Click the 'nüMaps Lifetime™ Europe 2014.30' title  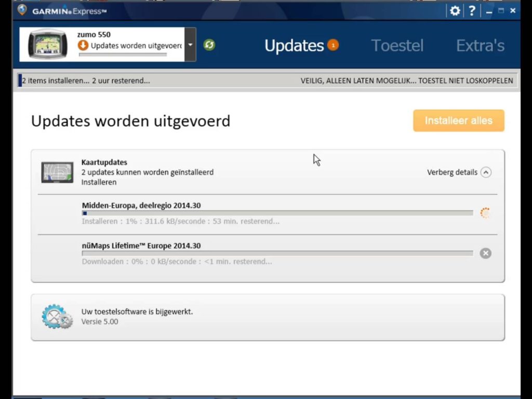[141, 246]
